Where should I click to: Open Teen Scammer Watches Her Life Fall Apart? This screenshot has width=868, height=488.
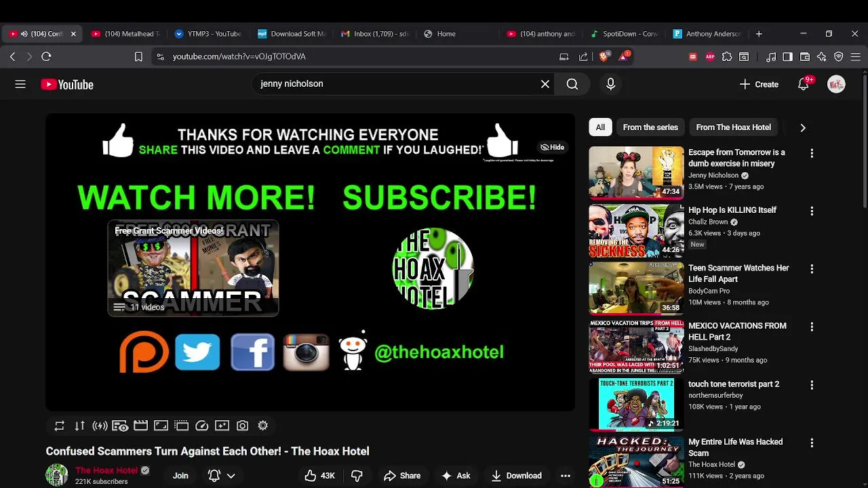pyautogui.click(x=738, y=273)
